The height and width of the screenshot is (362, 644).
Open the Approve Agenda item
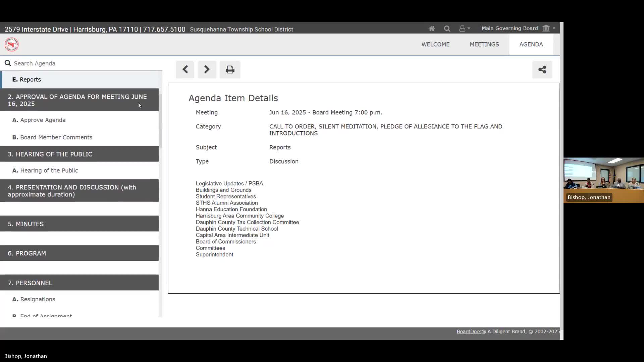click(x=43, y=120)
